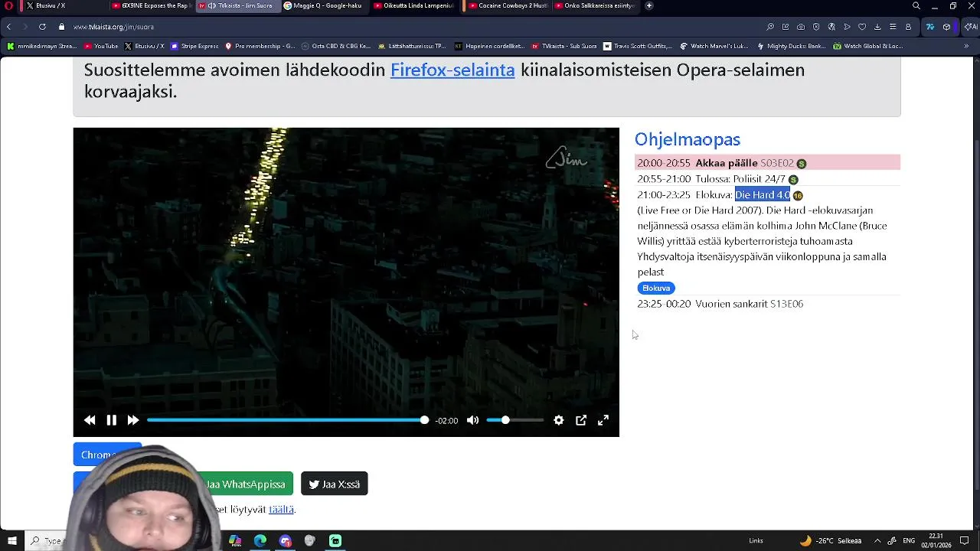Open the extensions cube icon
980x551 pixels.
[947, 27]
